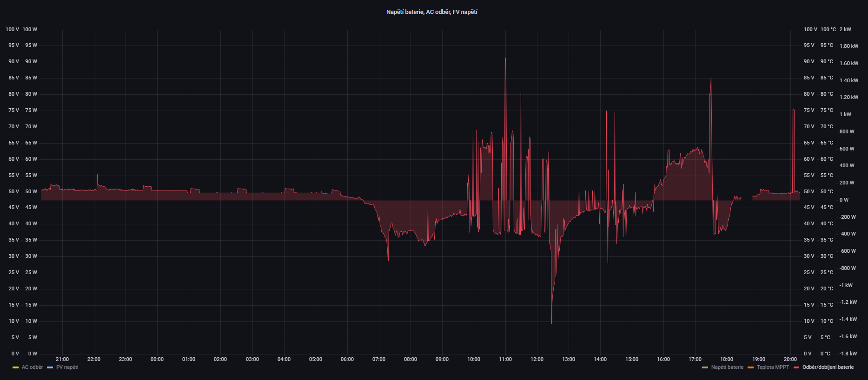This screenshot has height=380, width=868.
Task: Click the 10:00 time axis label
Action: [x=474, y=359]
